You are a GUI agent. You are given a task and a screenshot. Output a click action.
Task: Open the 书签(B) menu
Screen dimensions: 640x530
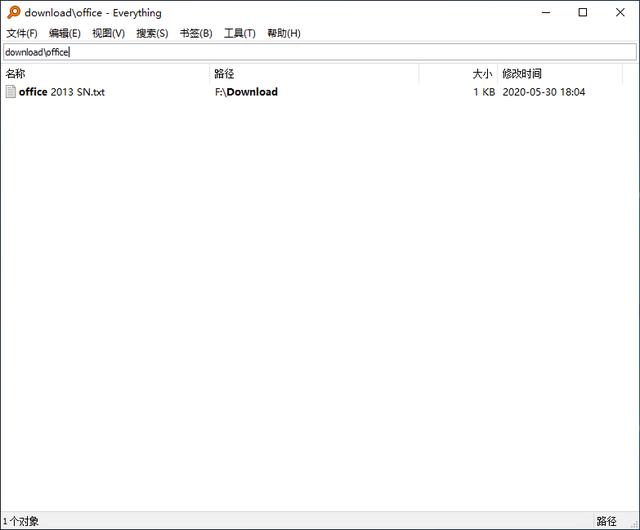tap(196, 33)
